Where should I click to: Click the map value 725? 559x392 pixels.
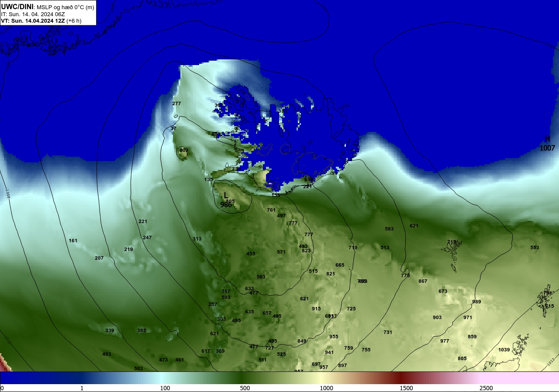[x=351, y=309]
